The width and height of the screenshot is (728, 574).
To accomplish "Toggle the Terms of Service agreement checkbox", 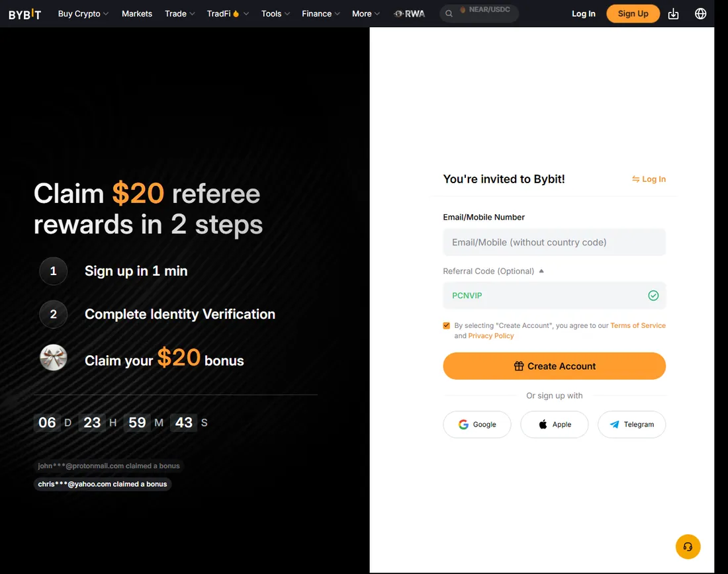I will [446, 326].
